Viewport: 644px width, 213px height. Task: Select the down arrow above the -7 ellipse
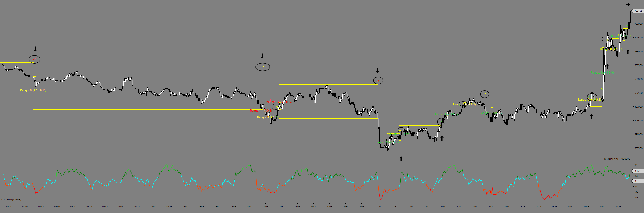(x=35, y=49)
